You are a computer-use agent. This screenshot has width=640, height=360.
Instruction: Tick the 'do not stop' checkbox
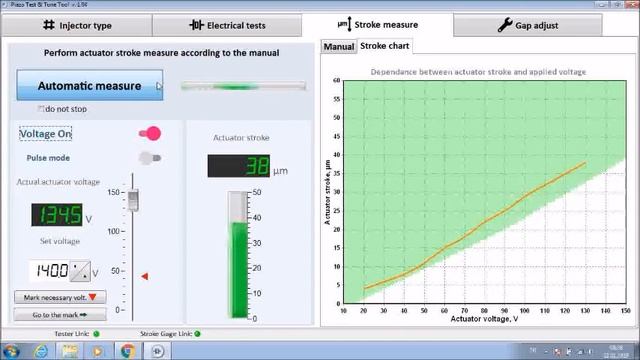[x=41, y=109]
